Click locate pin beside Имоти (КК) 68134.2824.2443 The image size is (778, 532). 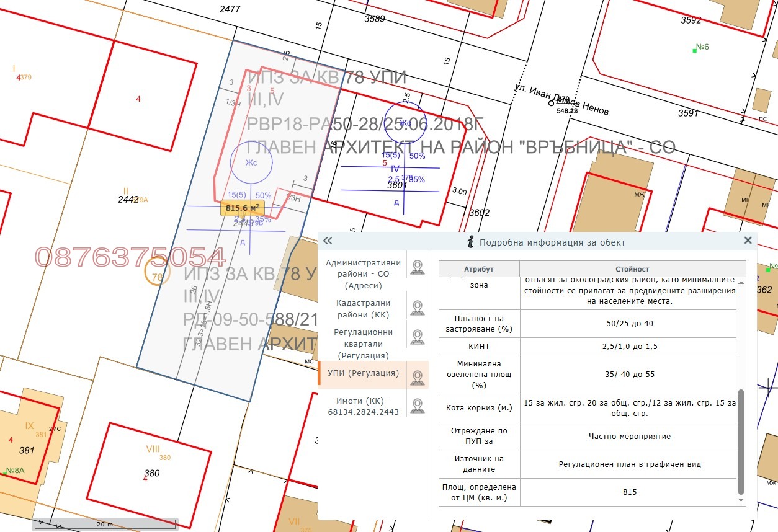pos(418,406)
